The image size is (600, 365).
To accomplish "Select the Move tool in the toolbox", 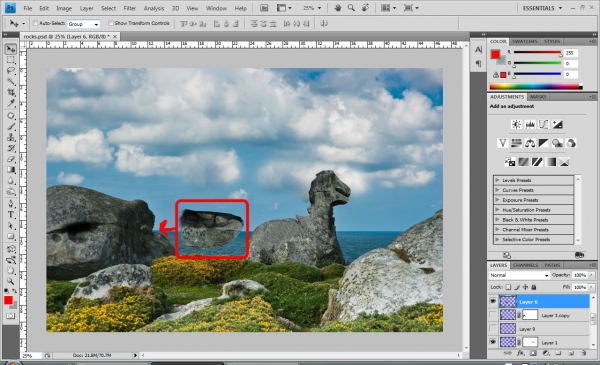I will click(x=11, y=49).
